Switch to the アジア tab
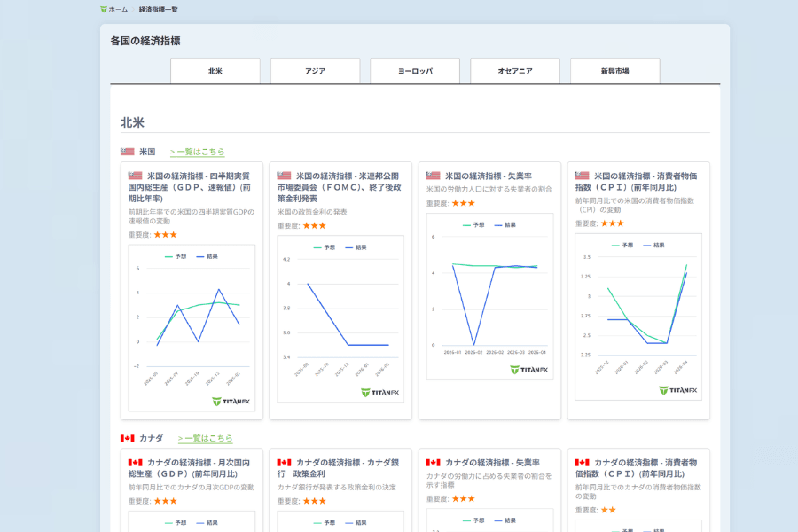Screen dimensions: 798x532 pos(315,71)
